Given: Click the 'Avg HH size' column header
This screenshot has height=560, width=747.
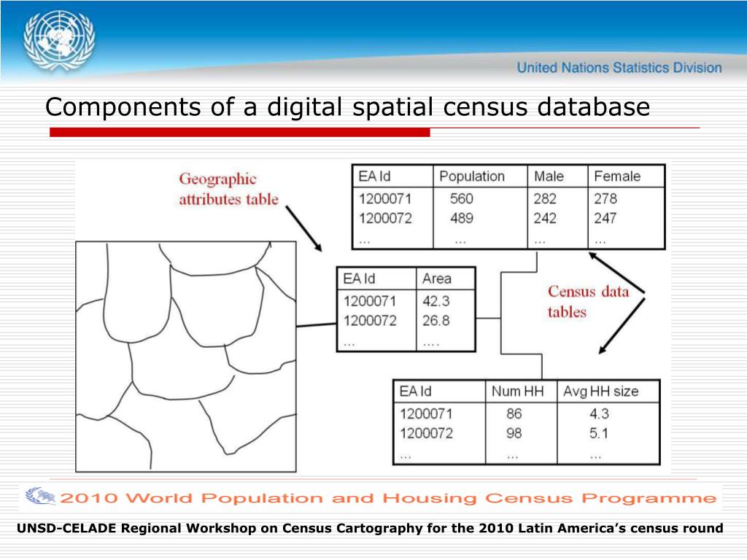Looking at the screenshot, I should (601, 392).
